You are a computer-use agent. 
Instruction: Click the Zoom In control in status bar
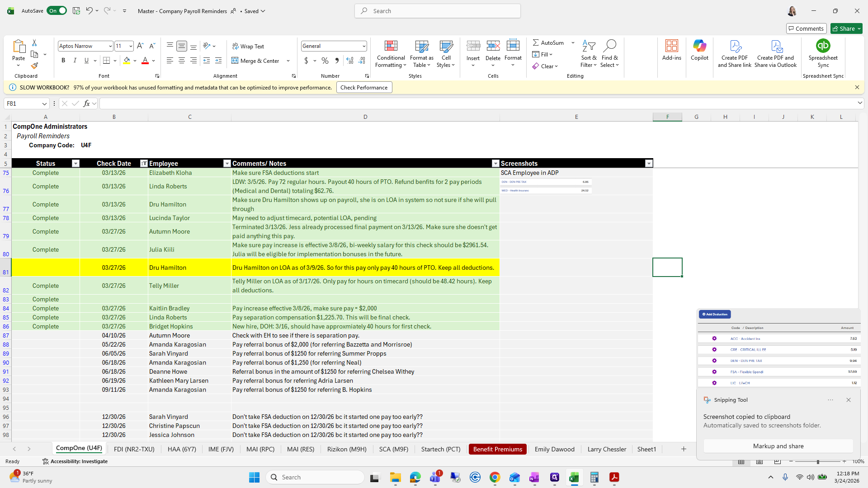pos(844,461)
